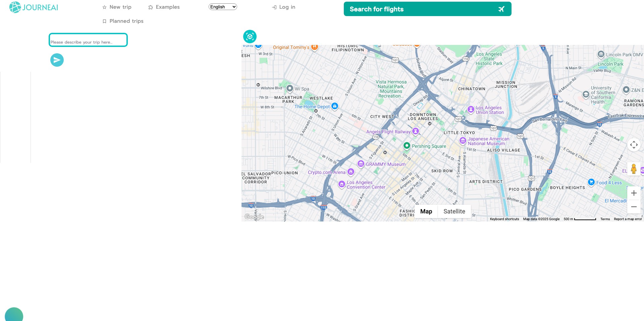Screen dimensions: 644x321
Task: Open map Terms link
Action: [x=605, y=219]
